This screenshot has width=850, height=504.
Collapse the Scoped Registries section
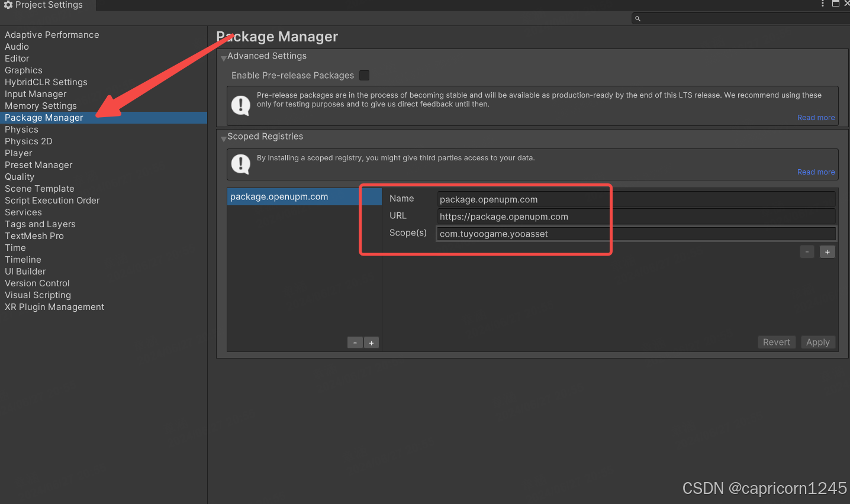click(224, 138)
